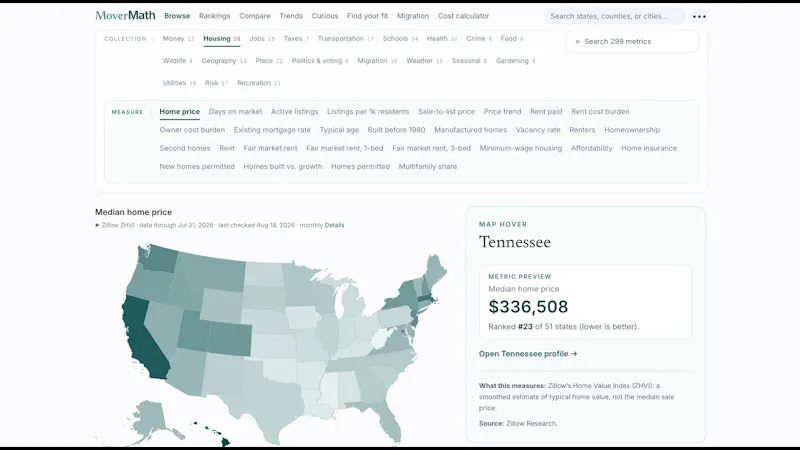Choose the Sale-to-list price measure
This screenshot has height=450, width=800.
pos(446,112)
